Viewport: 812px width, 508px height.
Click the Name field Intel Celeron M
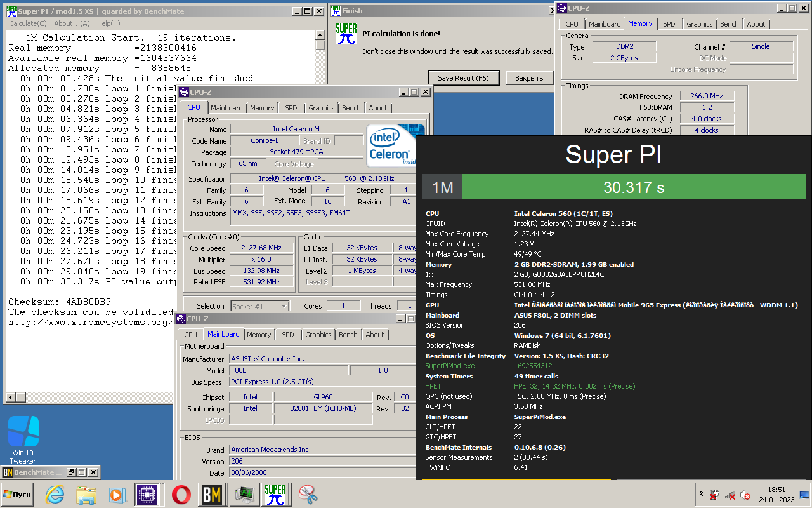pos(297,129)
